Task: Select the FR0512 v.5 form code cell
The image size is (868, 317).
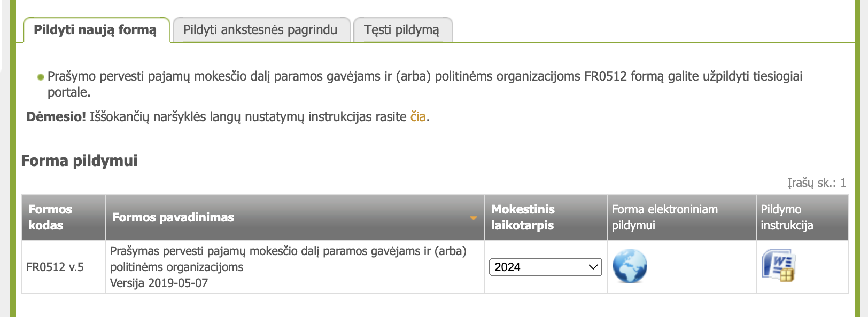Action: (x=55, y=267)
